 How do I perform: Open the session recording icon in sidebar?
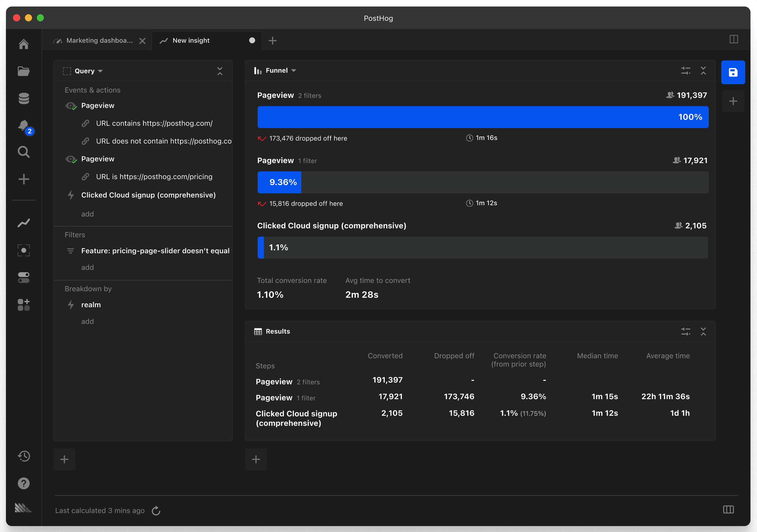(23, 250)
